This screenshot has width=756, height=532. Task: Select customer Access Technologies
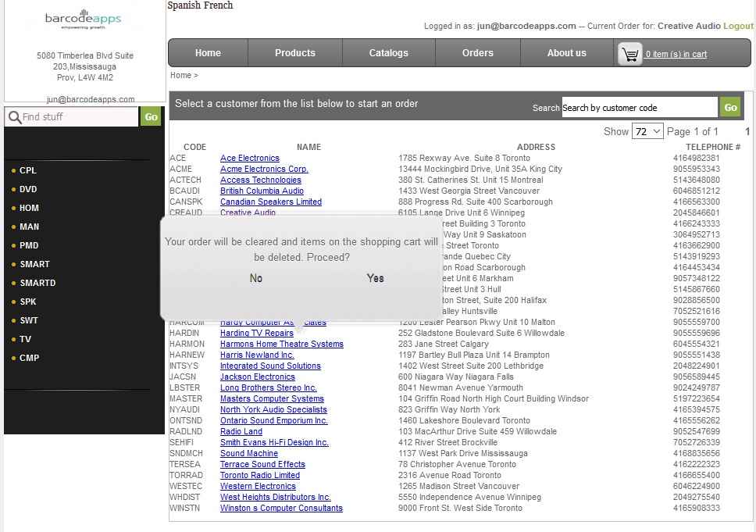(x=261, y=180)
